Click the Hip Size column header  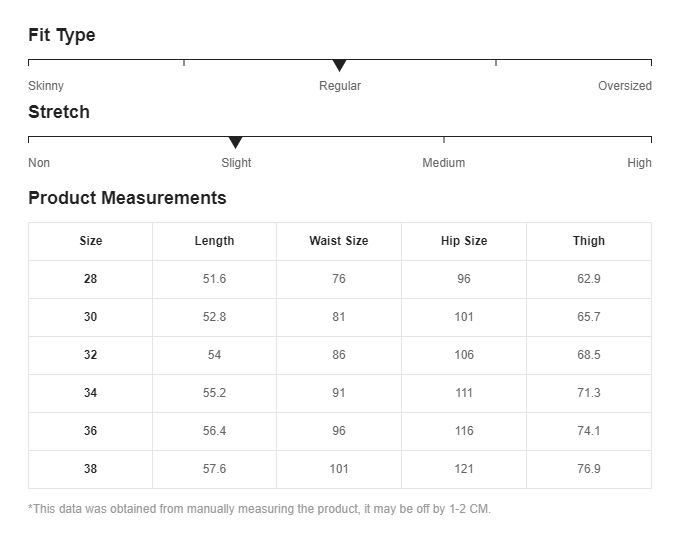(464, 241)
